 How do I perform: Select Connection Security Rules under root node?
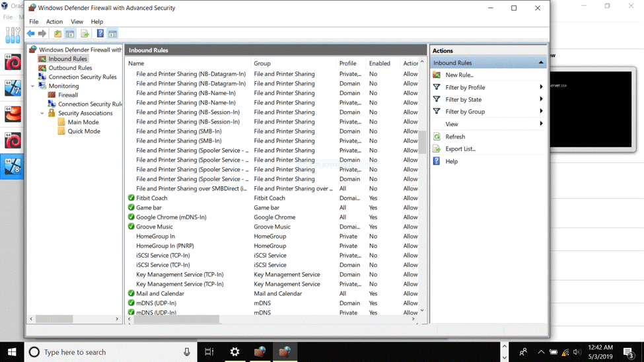pyautogui.click(x=82, y=77)
